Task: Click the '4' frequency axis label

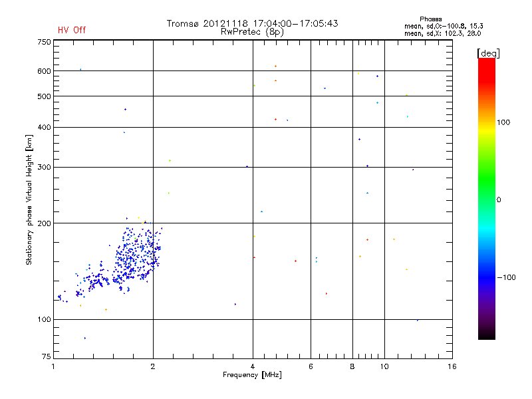Action: (x=253, y=366)
